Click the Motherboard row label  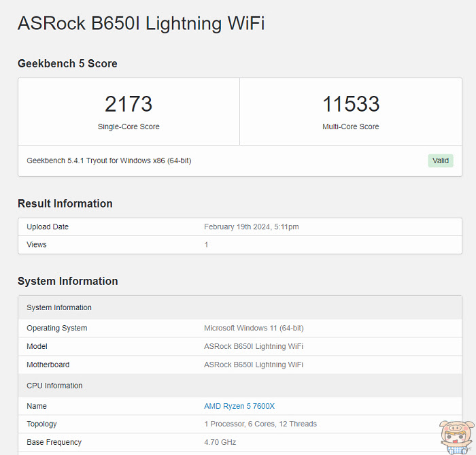(48, 365)
